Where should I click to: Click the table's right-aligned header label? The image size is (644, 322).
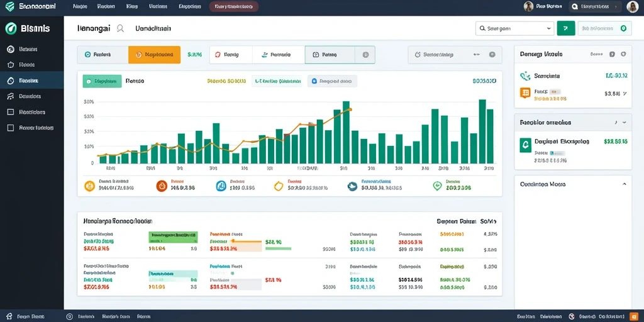pos(467,221)
